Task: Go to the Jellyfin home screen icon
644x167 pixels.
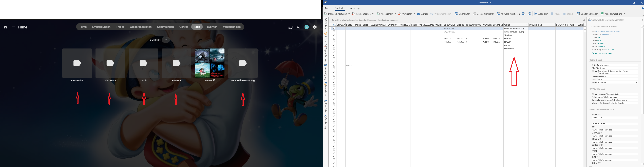Action: coord(6,27)
